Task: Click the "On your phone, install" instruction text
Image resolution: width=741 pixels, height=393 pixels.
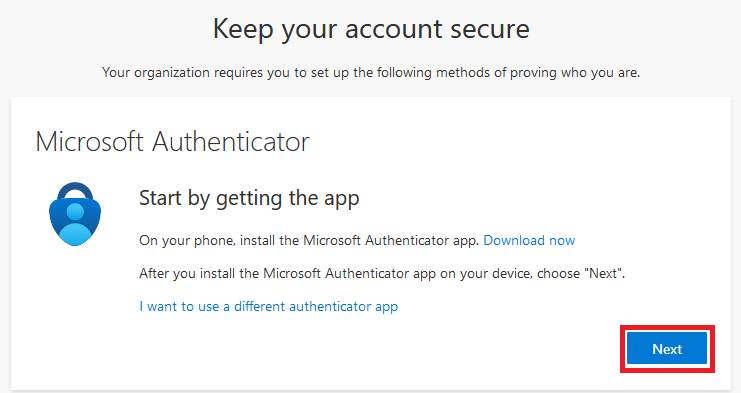Action: pyautogui.click(x=309, y=240)
